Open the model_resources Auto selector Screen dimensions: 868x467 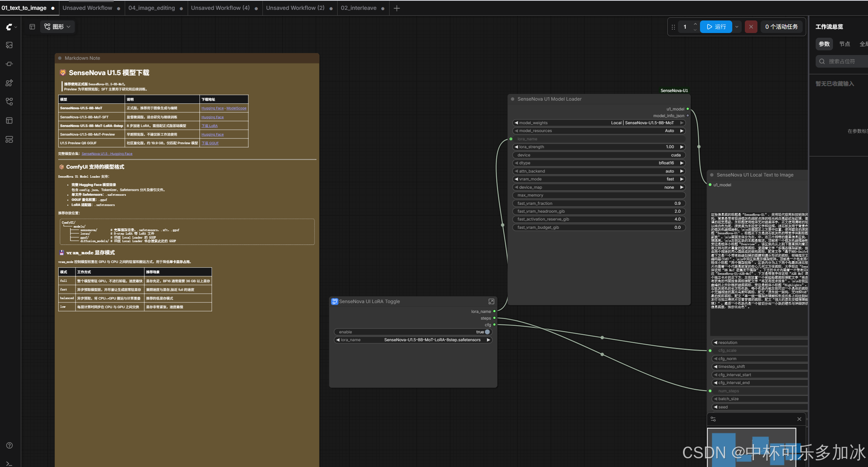599,131
